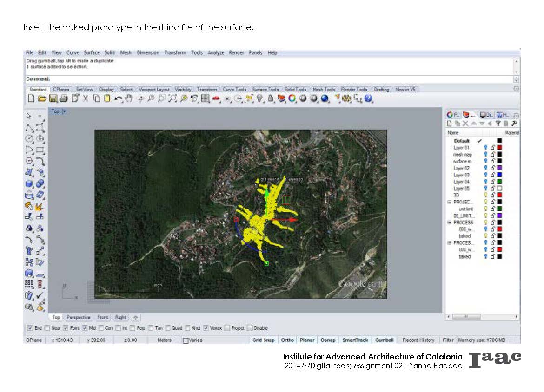The image size is (544, 392).
Task: Uncheck the Vertex osnap checkbox
Action: point(206,328)
